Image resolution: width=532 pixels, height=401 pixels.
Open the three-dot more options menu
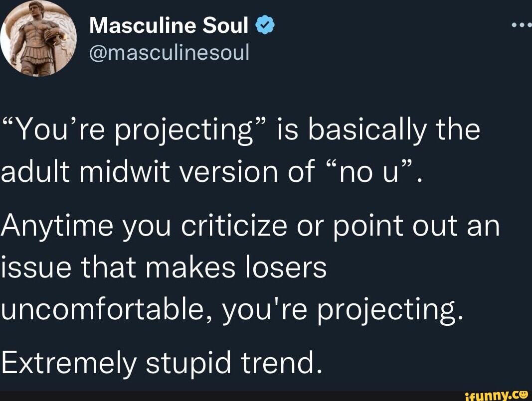click(x=522, y=25)
